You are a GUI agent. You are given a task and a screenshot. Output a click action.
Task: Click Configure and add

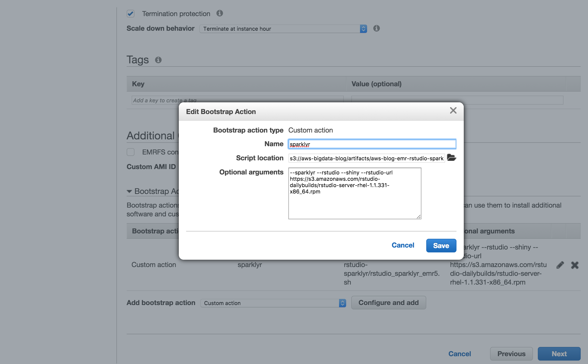click(388, 303)
